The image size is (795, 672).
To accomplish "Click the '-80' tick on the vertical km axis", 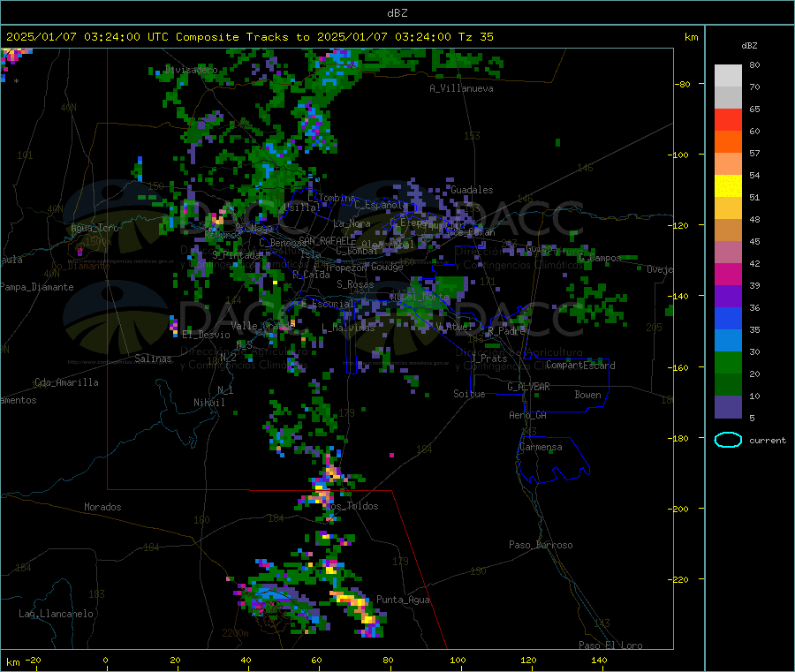I will [683, 84].
